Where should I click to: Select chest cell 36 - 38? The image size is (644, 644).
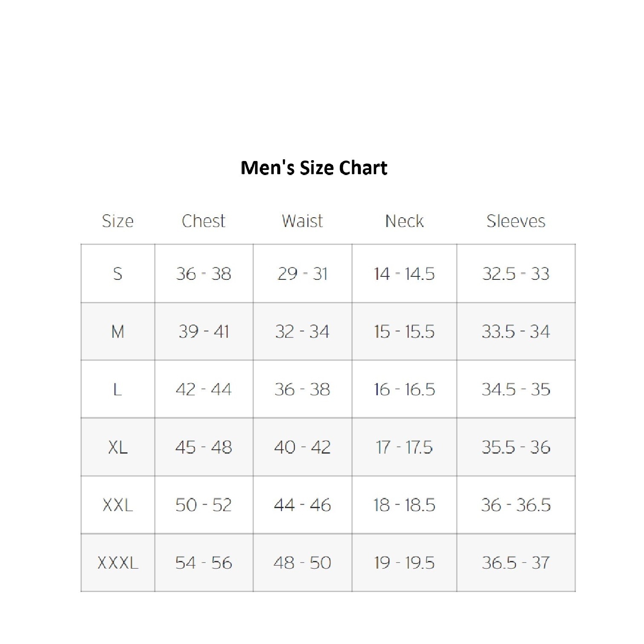coord(204,273)
